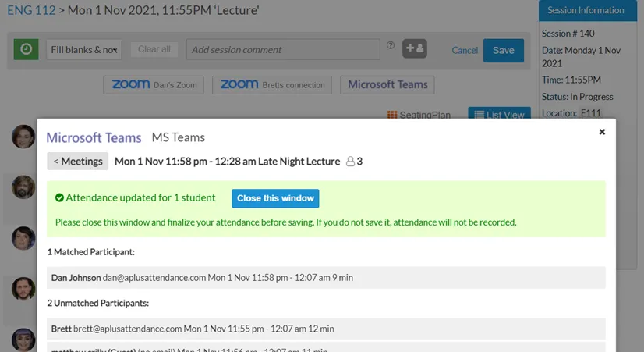
Task: Click the add student icon button
Action: point(415,48)
